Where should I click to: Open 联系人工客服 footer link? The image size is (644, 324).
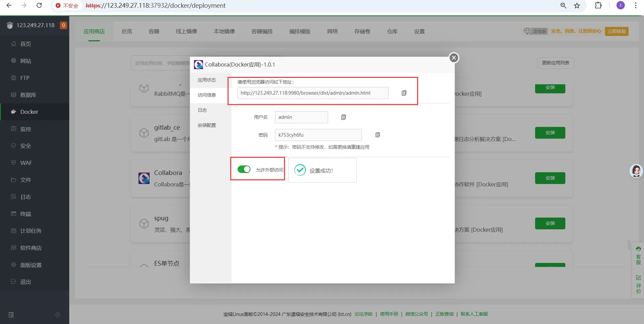[474, 314]
